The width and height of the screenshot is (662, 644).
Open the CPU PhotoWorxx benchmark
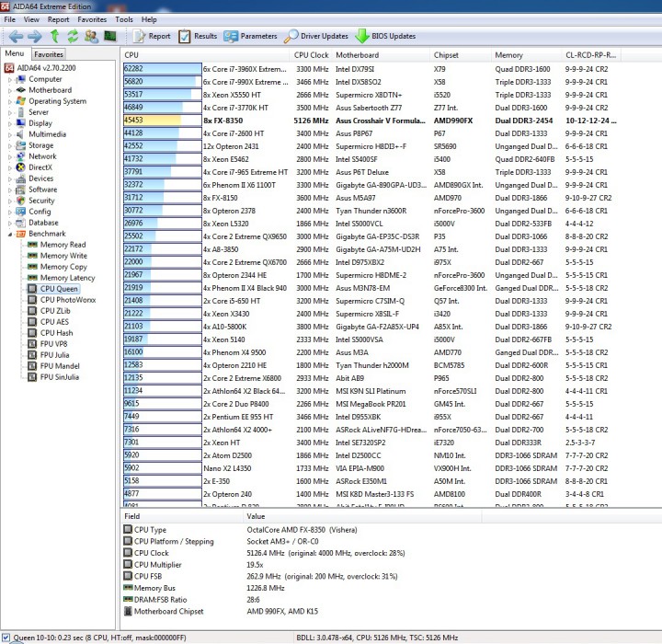tap(62, 300)
